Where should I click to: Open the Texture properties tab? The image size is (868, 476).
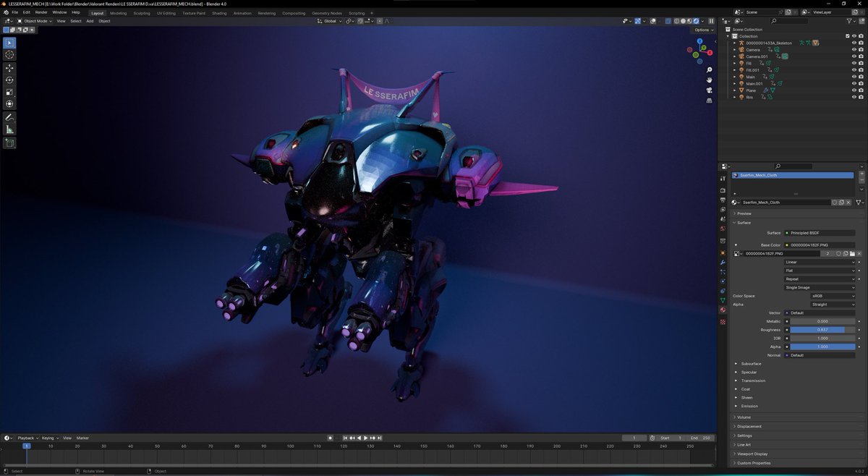coord(723,322)
